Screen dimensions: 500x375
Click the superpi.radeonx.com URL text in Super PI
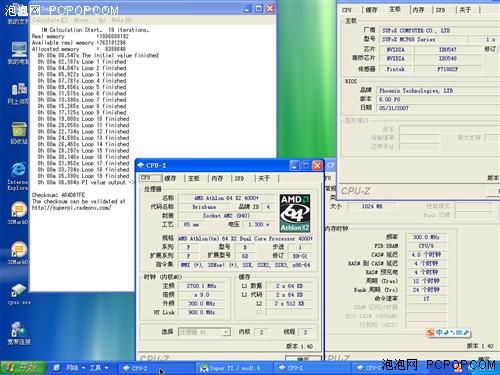coord(72,208)
